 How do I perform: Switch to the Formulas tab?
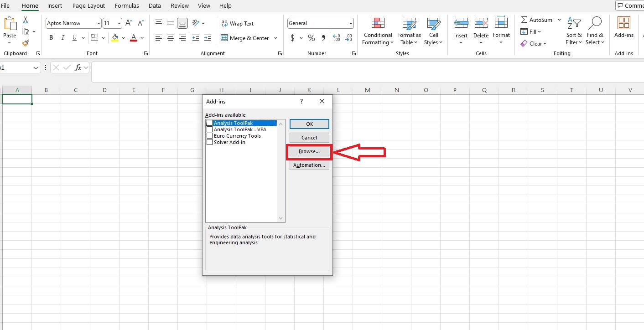pos(127,6)
